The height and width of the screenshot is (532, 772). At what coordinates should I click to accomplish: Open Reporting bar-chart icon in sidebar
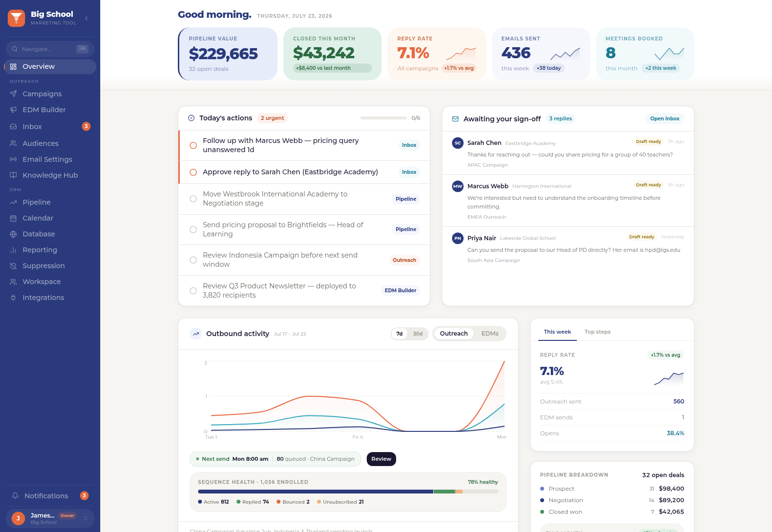pos(13,250)
